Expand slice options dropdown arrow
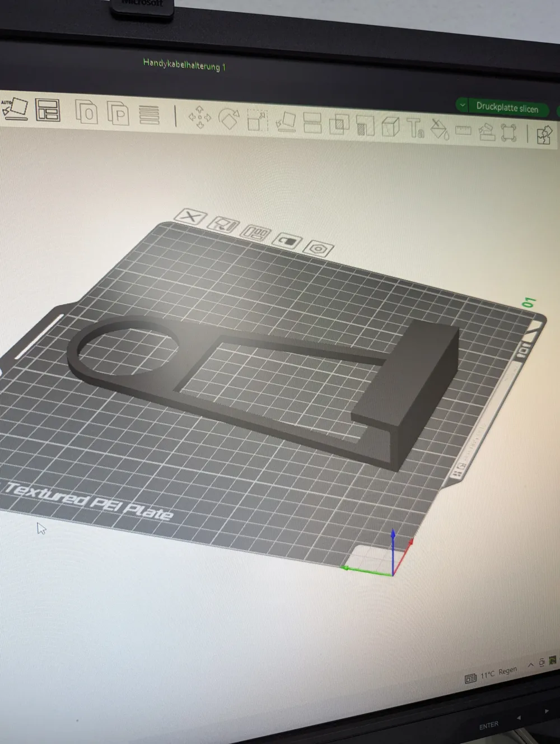The width and height of the screenshot is (560, 744). (463, 105)
